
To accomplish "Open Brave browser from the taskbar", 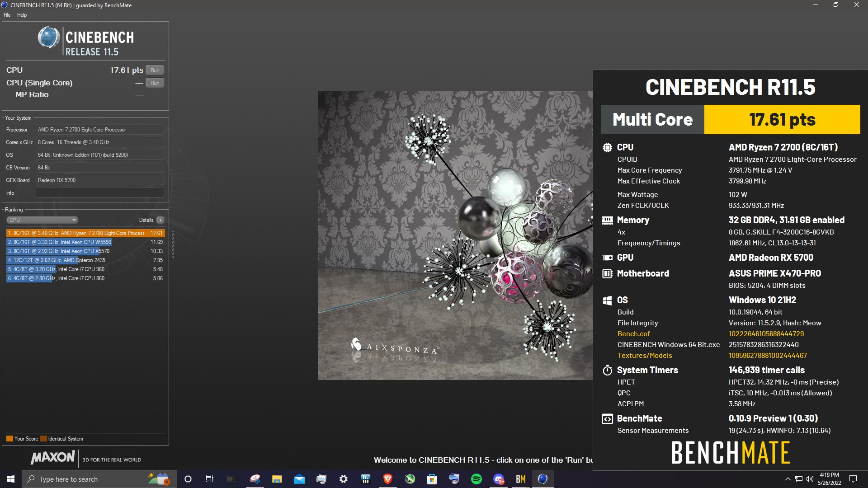I will (387, 479).
